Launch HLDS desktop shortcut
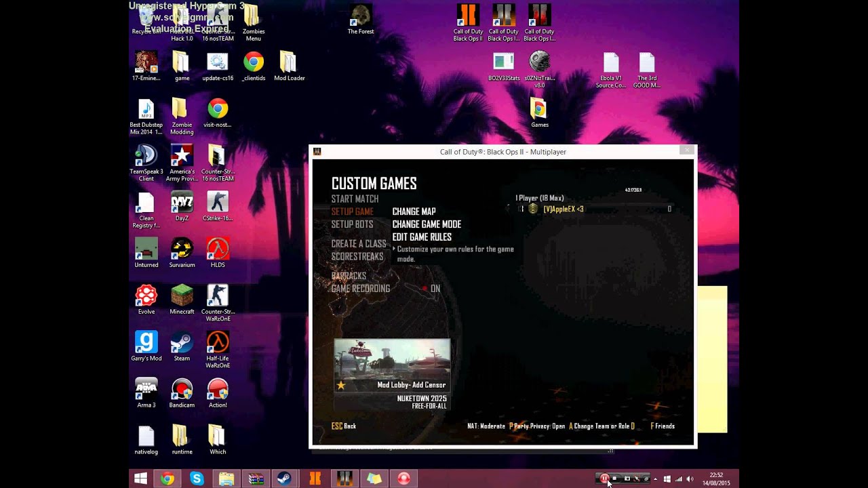The width and height of the screenshot is (868, 488). coord(218,253)
